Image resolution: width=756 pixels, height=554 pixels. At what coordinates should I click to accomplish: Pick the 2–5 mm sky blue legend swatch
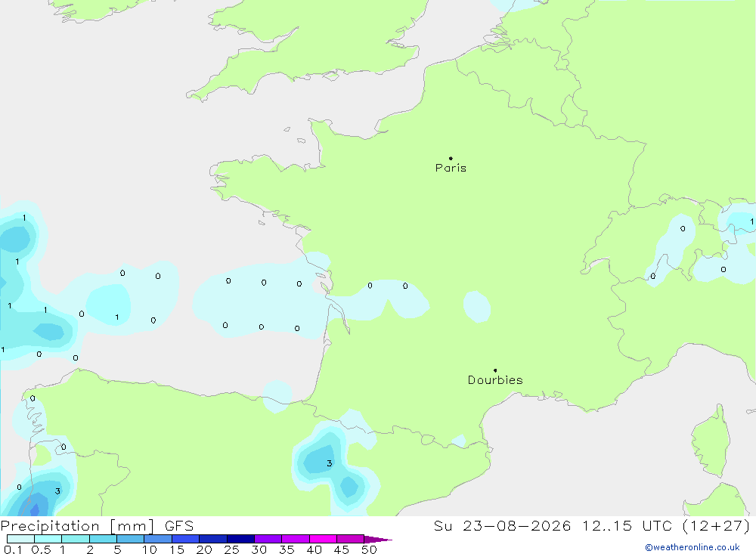tap(103, 539)
